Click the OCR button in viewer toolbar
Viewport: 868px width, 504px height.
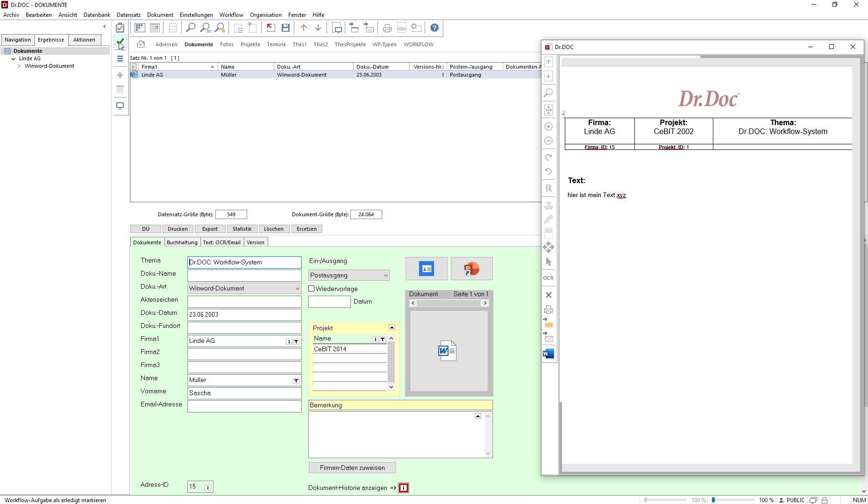coord(548,278)
